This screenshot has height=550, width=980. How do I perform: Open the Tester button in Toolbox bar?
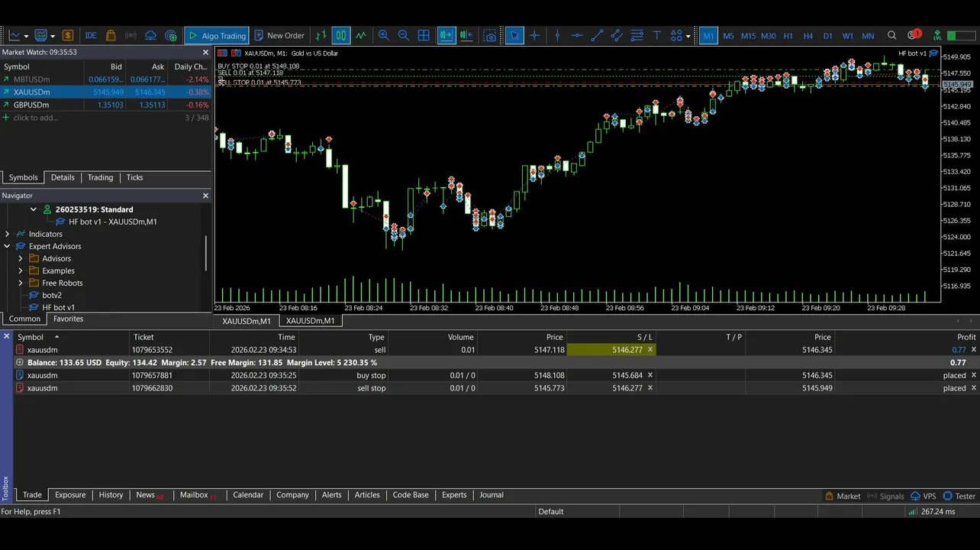[959, 496]
